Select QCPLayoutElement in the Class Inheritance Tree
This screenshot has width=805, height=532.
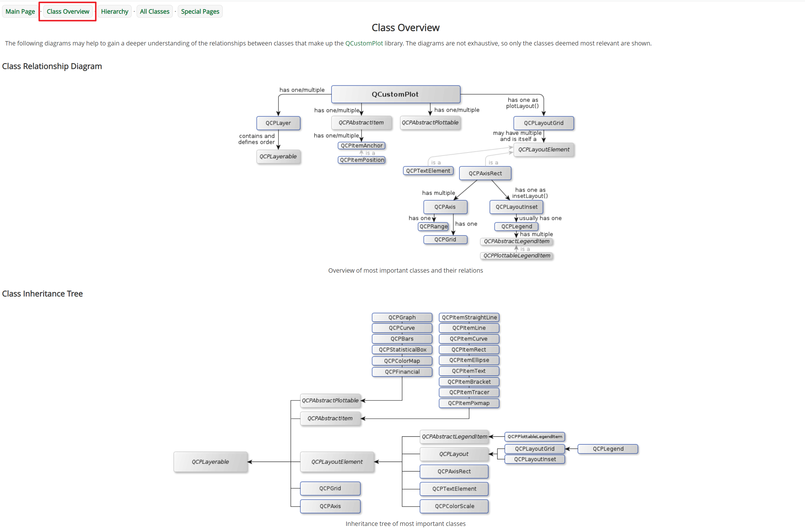tap(337, 462)
